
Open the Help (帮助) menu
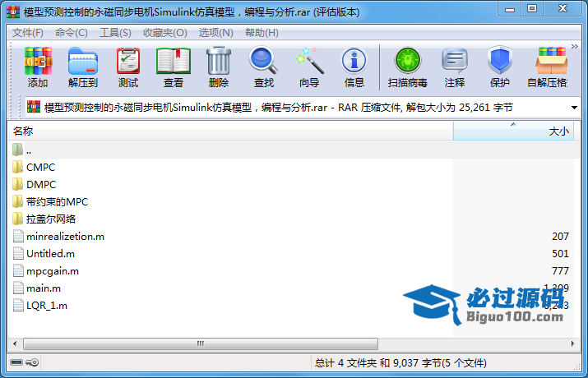tap(262, 33)
